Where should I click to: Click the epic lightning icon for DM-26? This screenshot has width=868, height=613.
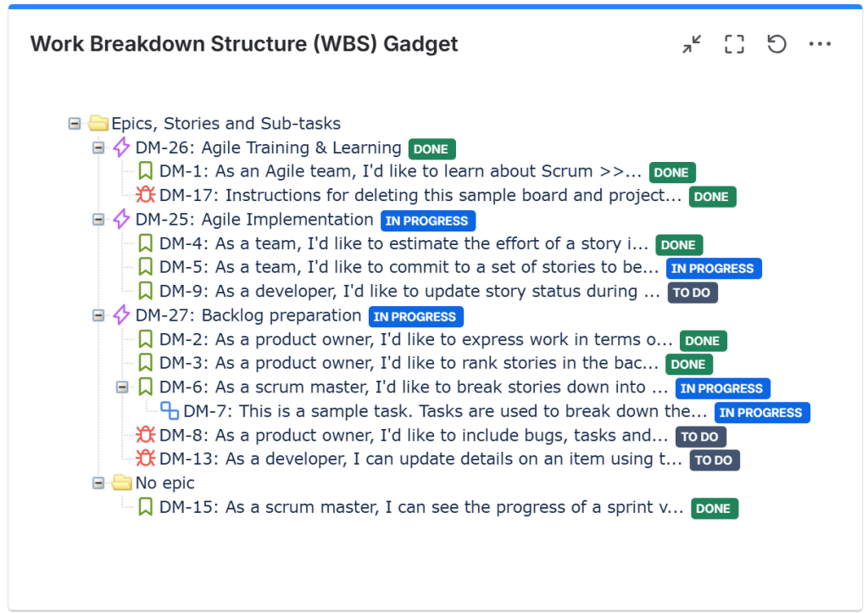pos(121,148)
